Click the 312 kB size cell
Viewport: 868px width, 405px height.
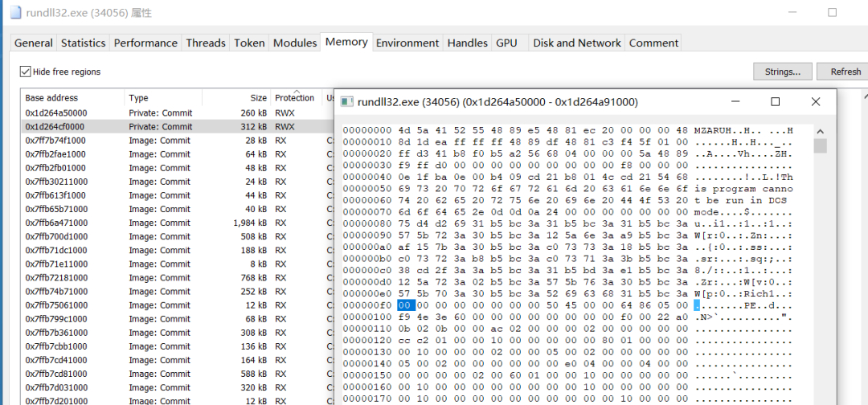click(255, 127)
